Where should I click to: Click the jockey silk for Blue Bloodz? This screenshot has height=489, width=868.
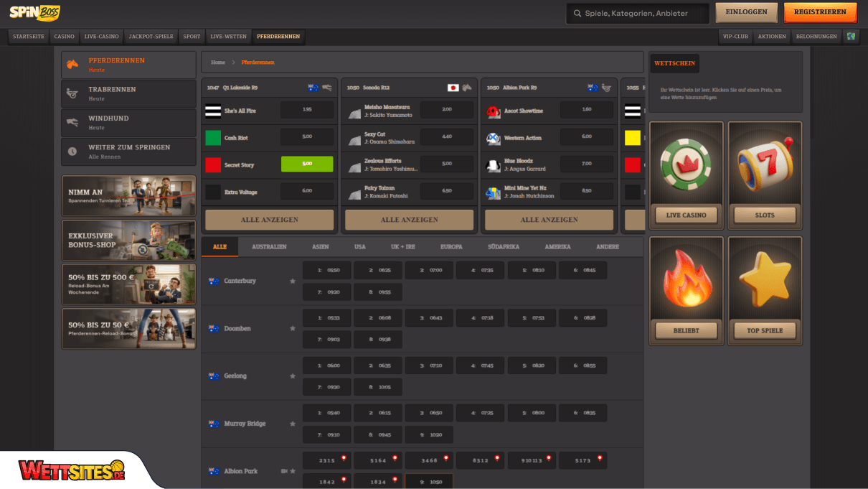(x=494, y=165)
